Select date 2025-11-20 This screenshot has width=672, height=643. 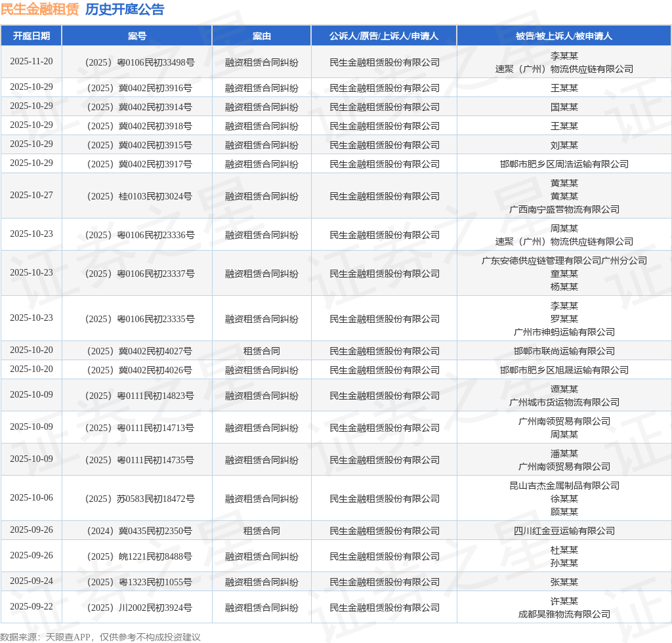point(31,61)
